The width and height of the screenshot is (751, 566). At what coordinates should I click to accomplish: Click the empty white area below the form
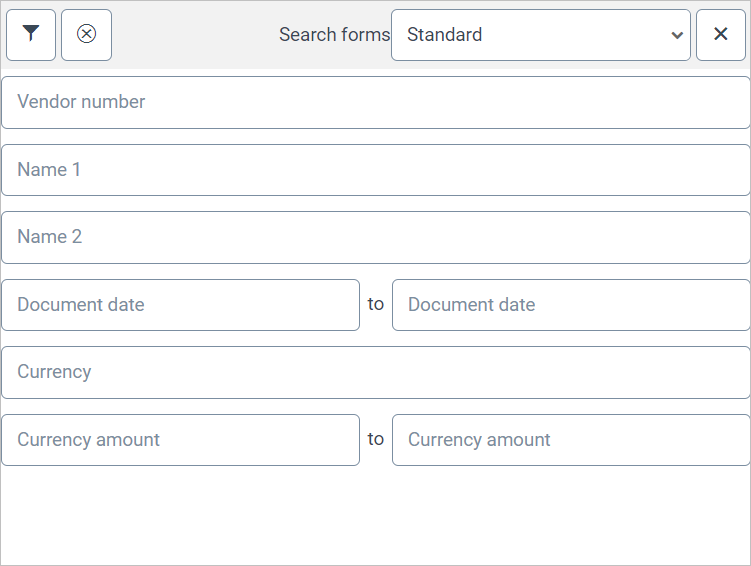point(375,515)
